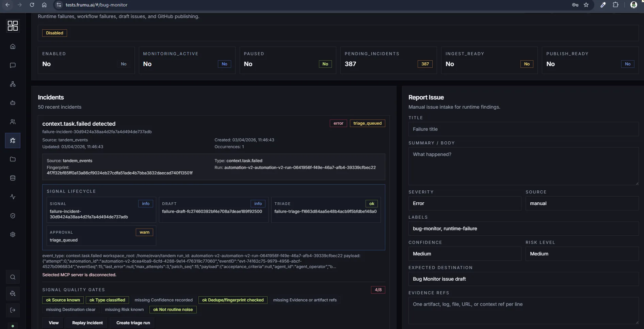Screen dimensions: 644x329
Task: Open the Severity dropdown showing Error
Action: [x=465, y=203]
